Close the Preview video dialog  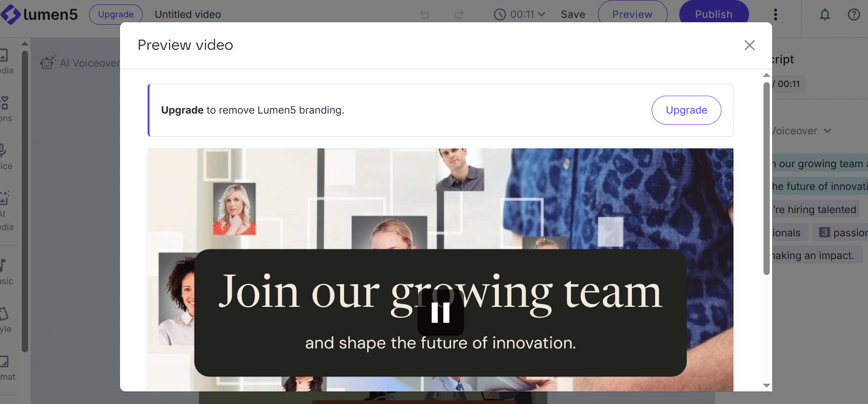click(x=749, y=45)
